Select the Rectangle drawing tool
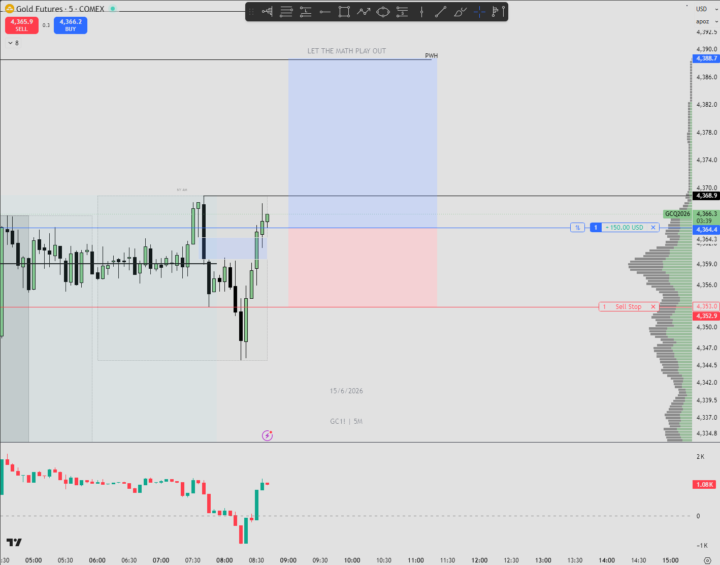Viewport: 720px width, 565px height. point(344,12)
